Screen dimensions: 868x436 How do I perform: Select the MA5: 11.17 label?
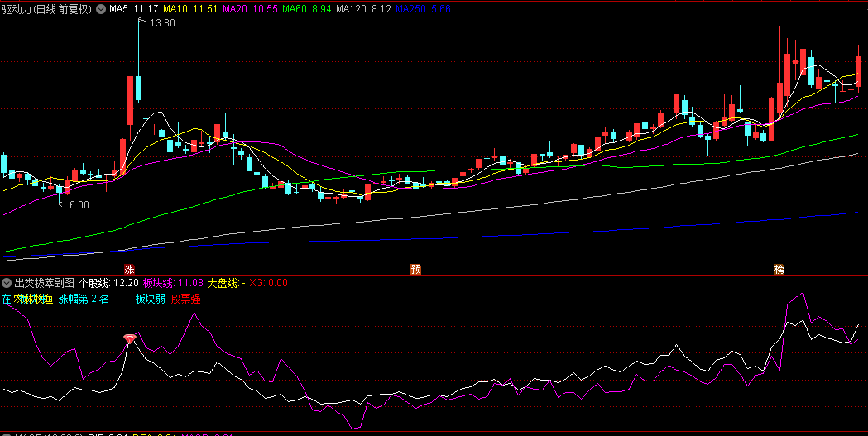tap(133, 9)
